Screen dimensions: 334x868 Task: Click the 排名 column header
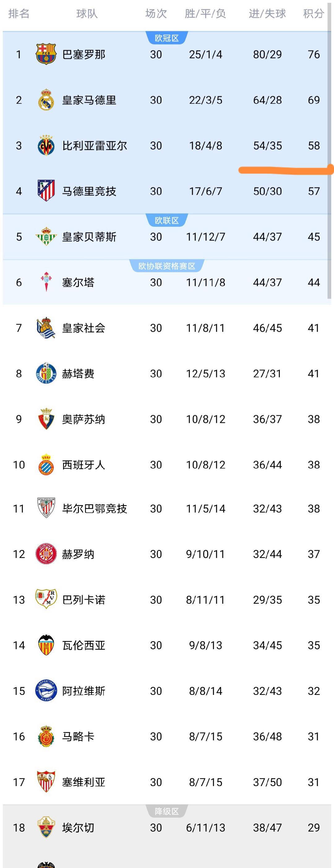click(19, 14)
